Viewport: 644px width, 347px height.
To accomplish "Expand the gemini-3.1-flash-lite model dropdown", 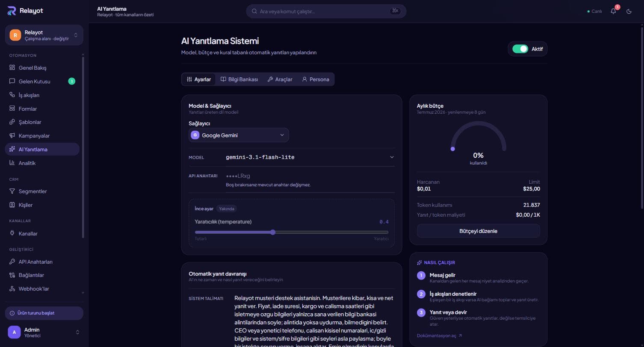I will point(310,157).
